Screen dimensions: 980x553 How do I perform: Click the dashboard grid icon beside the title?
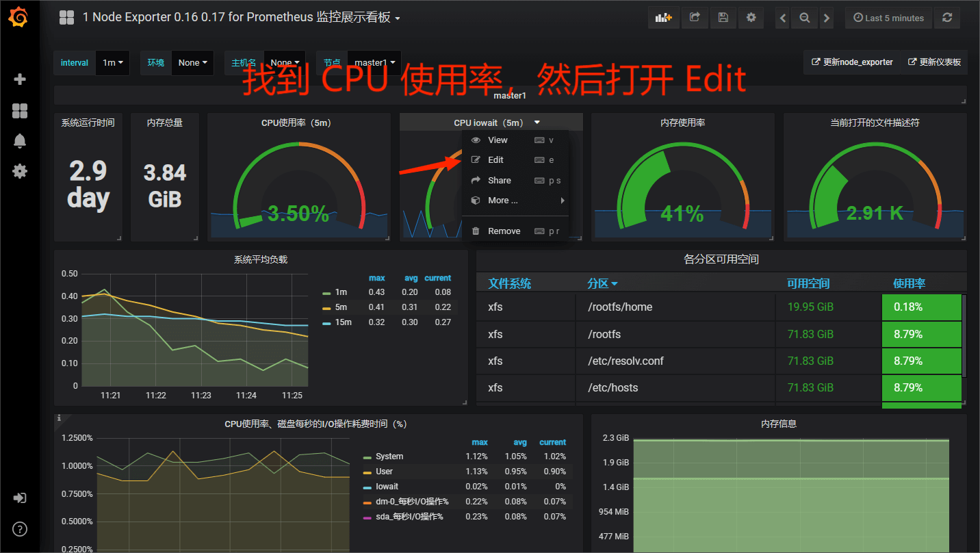66,18
